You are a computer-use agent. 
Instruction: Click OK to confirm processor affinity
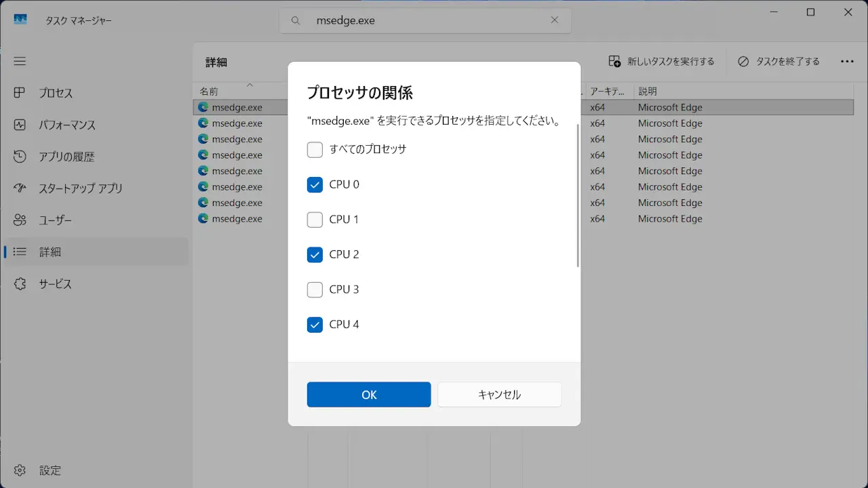[368, 394]
